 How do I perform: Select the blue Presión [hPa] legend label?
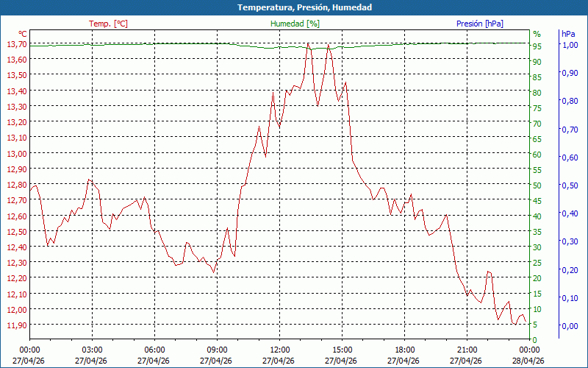[x=480, y=24]
